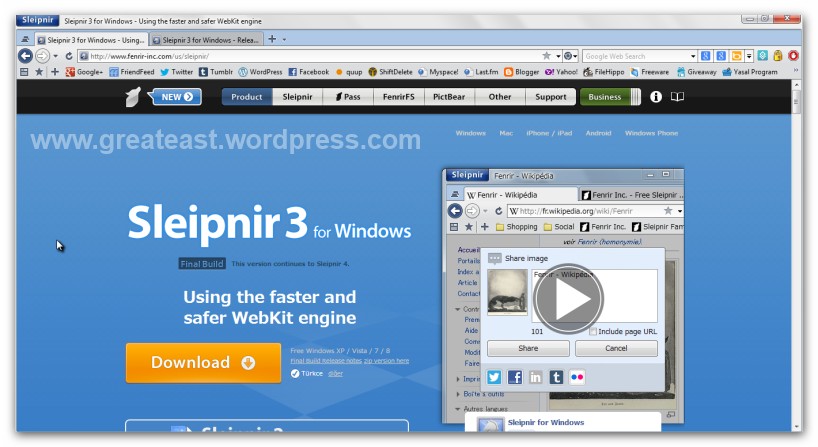Image resolution: width=818 pixels, height=447 pixels.
Task: Click the browser Back arrow button
Action: pos(27,56)
